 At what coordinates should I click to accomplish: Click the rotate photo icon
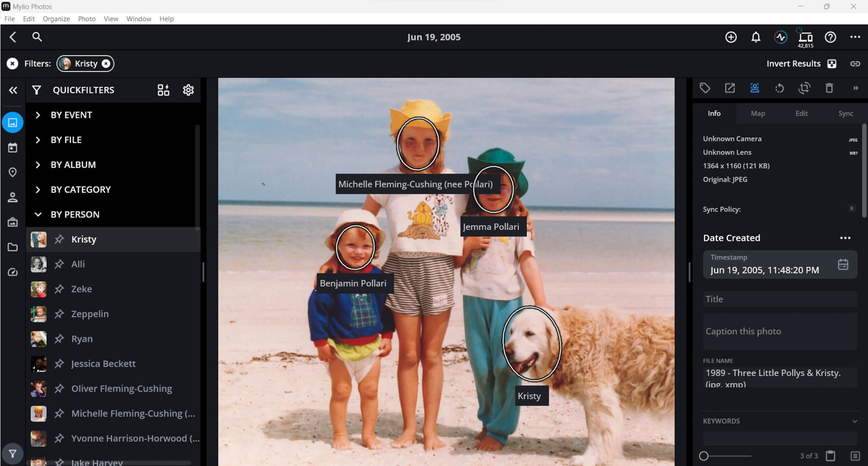779,88
